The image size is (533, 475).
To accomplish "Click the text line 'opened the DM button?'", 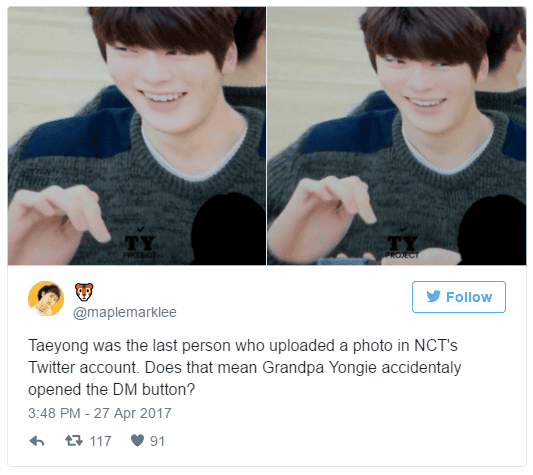I will [x=111, y=390].
